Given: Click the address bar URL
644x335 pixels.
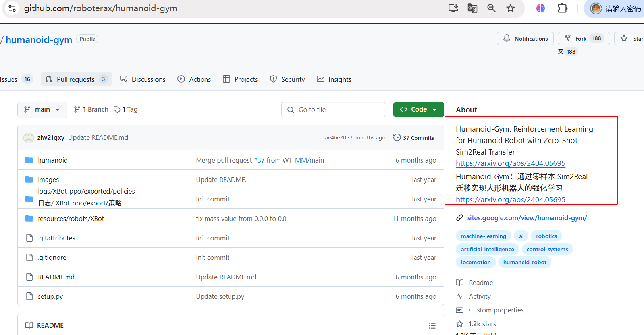Looking at the screenshot, I should tap(100, 8).
